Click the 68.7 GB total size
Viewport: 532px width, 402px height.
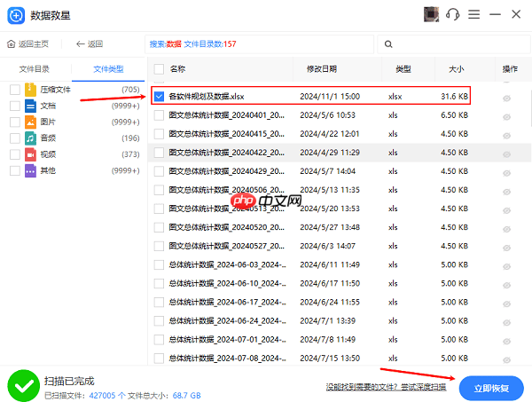pyautogui.click(x=186, y=396)
